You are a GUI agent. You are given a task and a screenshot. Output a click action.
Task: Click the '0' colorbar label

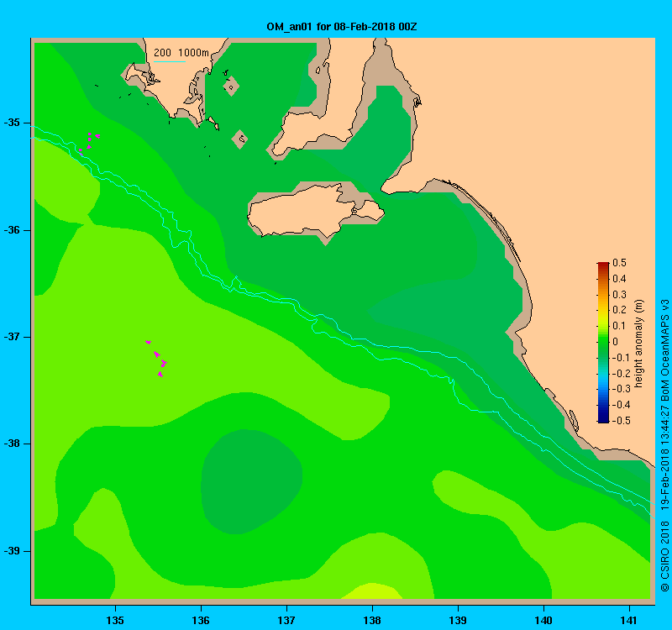616,342
